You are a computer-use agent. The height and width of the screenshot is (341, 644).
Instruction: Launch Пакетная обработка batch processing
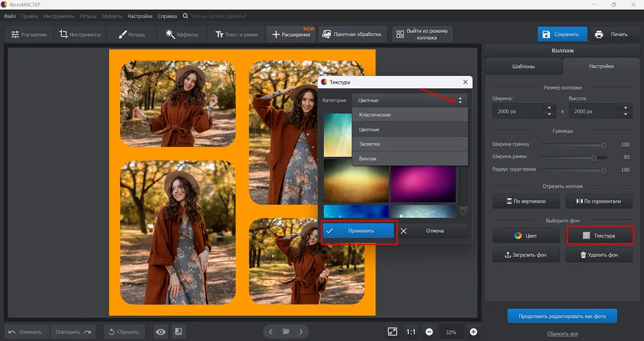(x=352, y=35)
